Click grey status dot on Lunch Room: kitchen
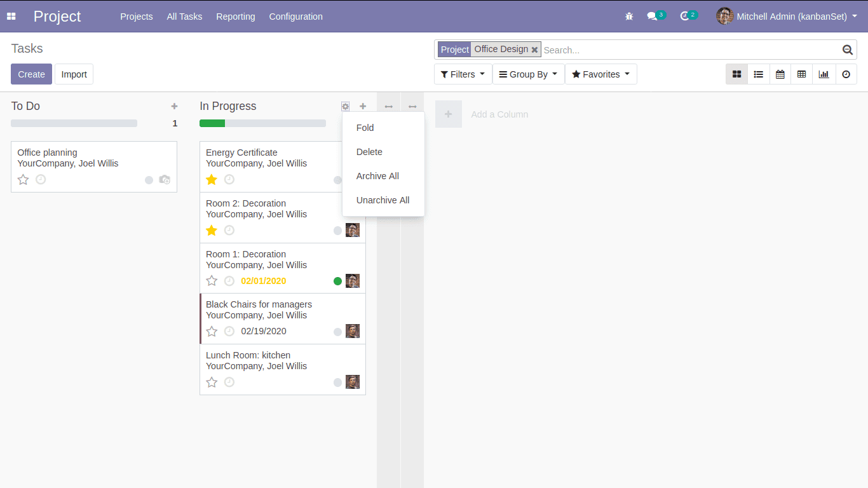Viewport: 868px width, 488px height. point(338,383)
